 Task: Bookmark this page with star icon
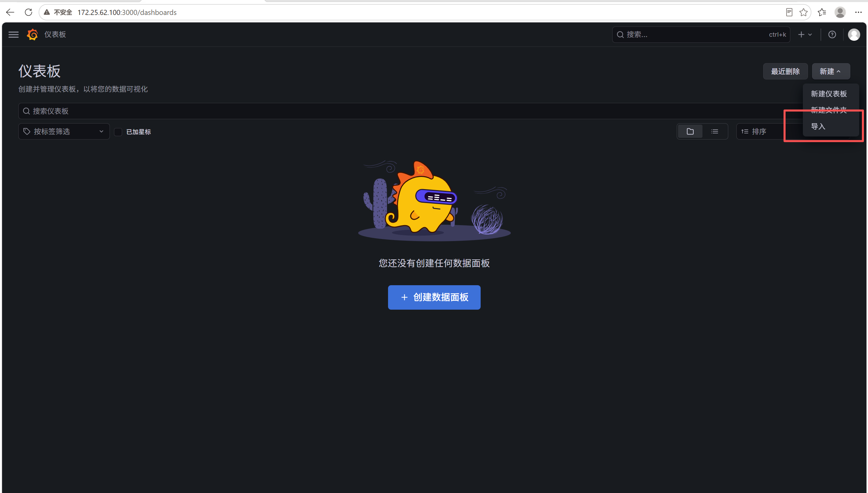(803, 13)
